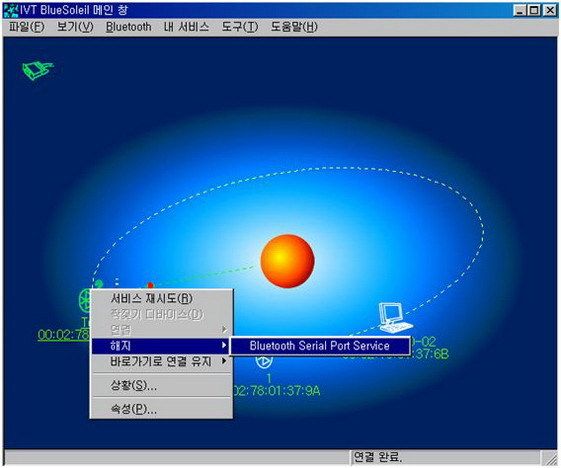
Task: Click the 연결 완료. status bar text
Action: pos(378,457)
